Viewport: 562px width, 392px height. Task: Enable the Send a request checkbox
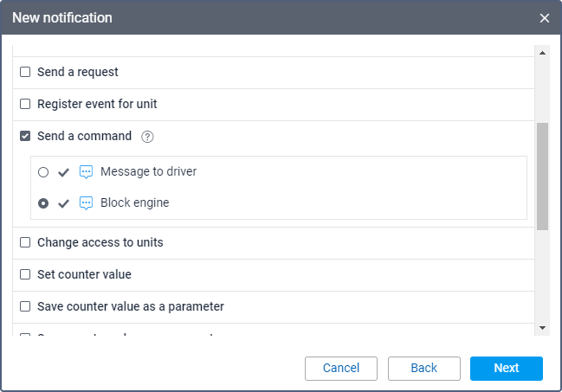[25, 72]
